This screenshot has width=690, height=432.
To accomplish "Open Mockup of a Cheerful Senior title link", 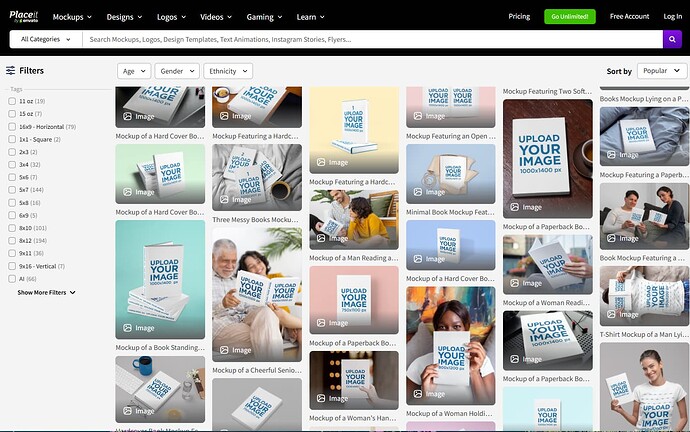I will pos(257,370).
